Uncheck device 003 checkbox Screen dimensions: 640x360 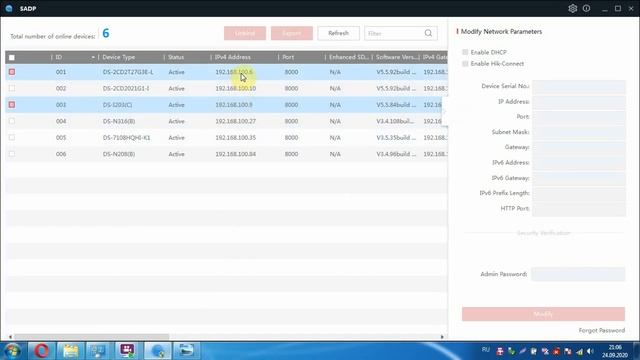pos(12,104)
